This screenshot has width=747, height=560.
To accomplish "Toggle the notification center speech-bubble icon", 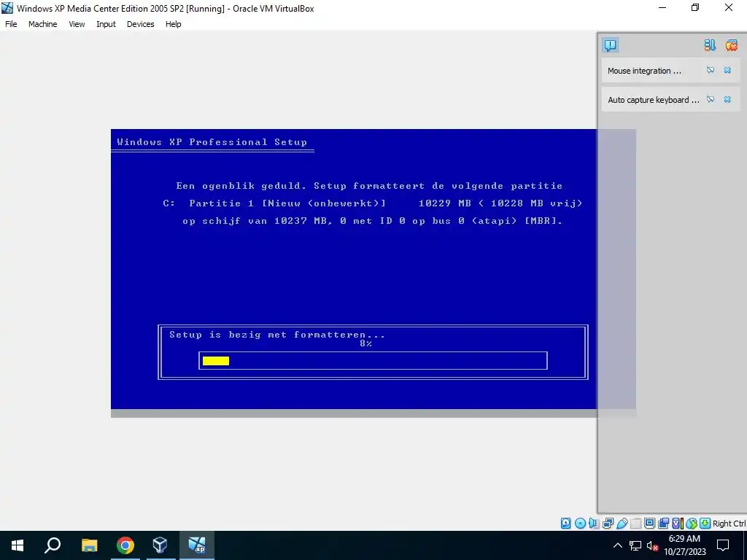I will pyautogui.click(x=611, y=45).
